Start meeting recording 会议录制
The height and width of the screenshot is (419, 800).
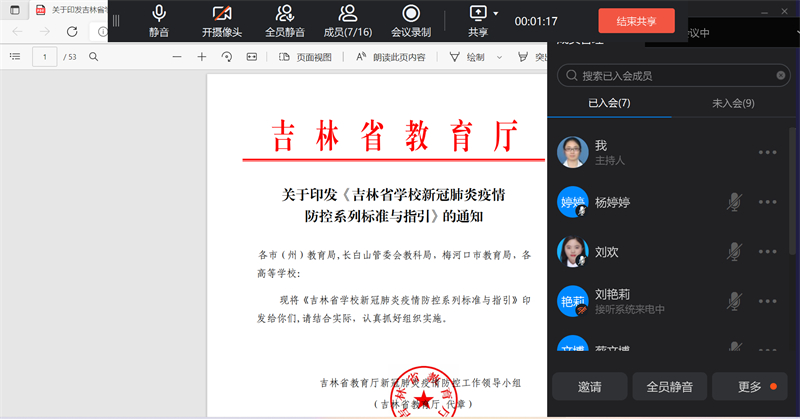(411, 19)
